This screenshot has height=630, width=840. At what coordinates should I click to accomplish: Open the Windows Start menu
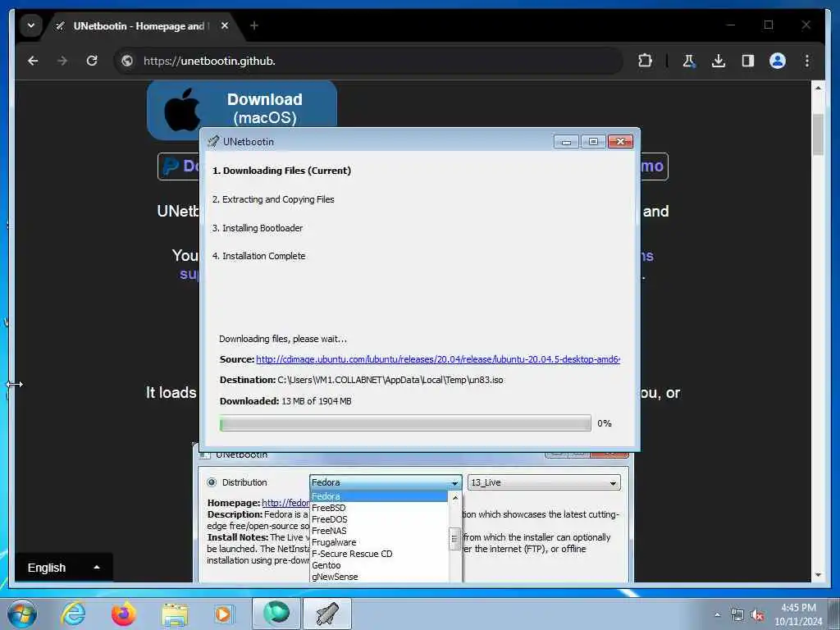(x=22, y=614)
